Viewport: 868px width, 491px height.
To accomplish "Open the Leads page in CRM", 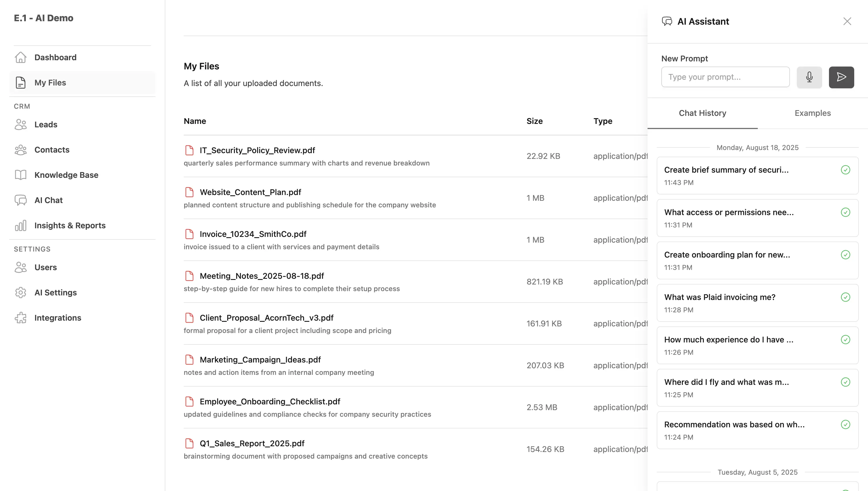I will [82, 124].
